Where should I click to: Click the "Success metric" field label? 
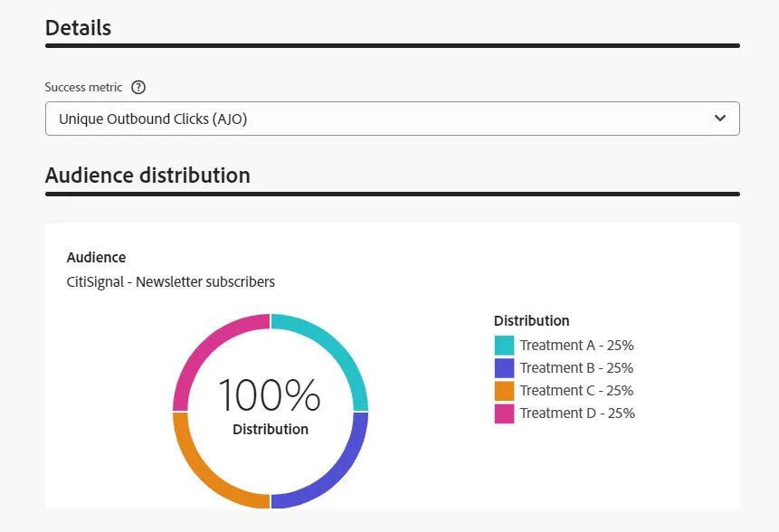coord(83,88)
